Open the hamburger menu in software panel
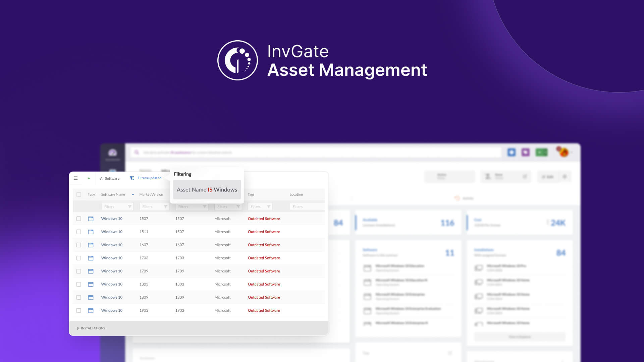 point(75,178)
